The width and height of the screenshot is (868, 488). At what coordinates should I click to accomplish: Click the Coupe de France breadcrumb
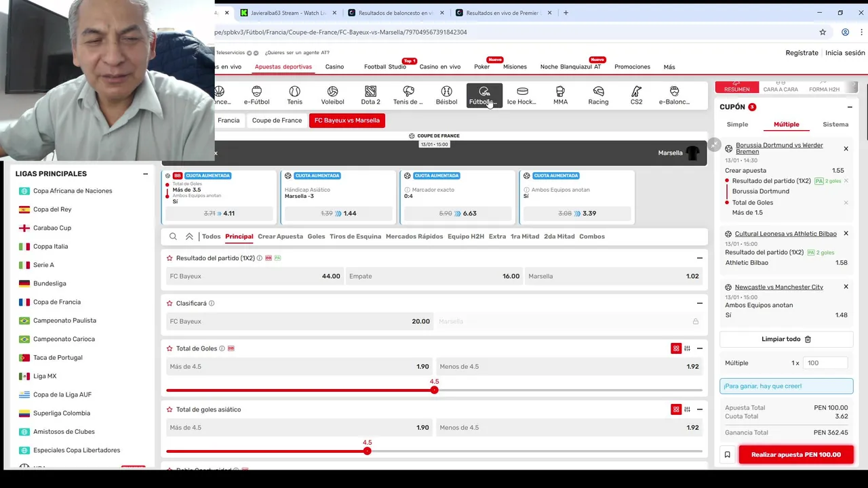(x=277, y=121)
